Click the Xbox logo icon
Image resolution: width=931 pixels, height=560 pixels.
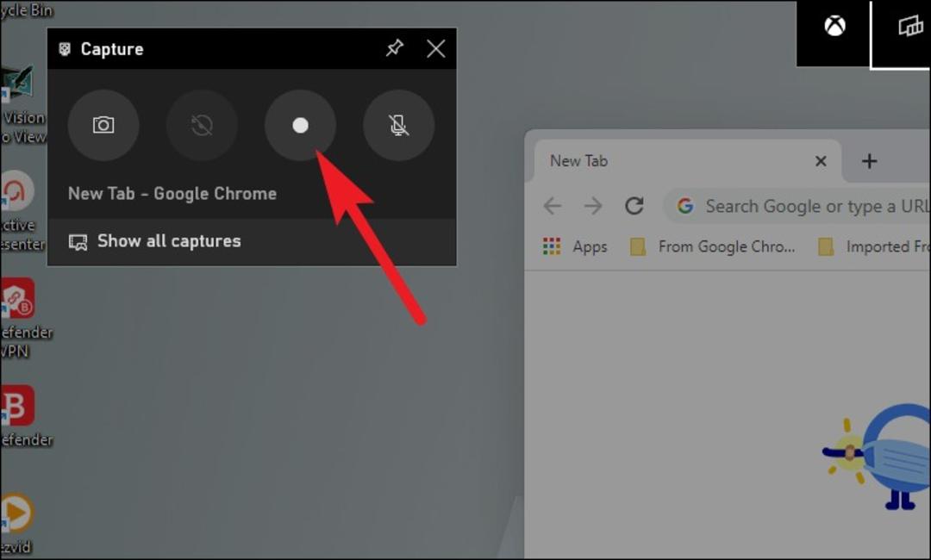[x=834, y=26]
